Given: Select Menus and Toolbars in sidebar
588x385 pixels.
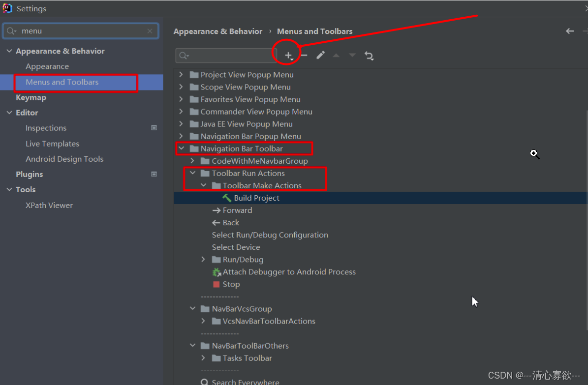Looking at the screenshot, I should pos(81,82).
